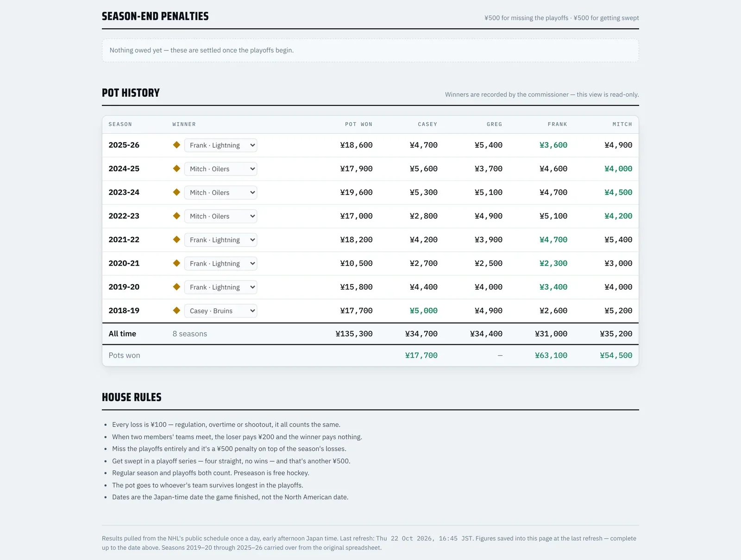Click the Nothing owed yet notice box

[370, 50]
